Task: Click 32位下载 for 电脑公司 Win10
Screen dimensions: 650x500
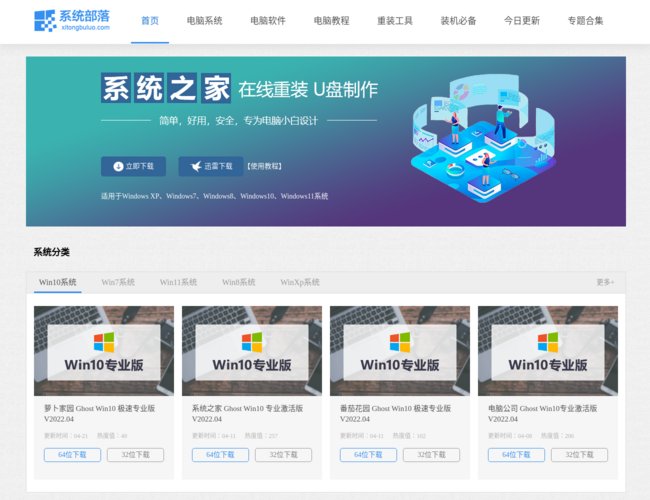Action: click(579, 455)
